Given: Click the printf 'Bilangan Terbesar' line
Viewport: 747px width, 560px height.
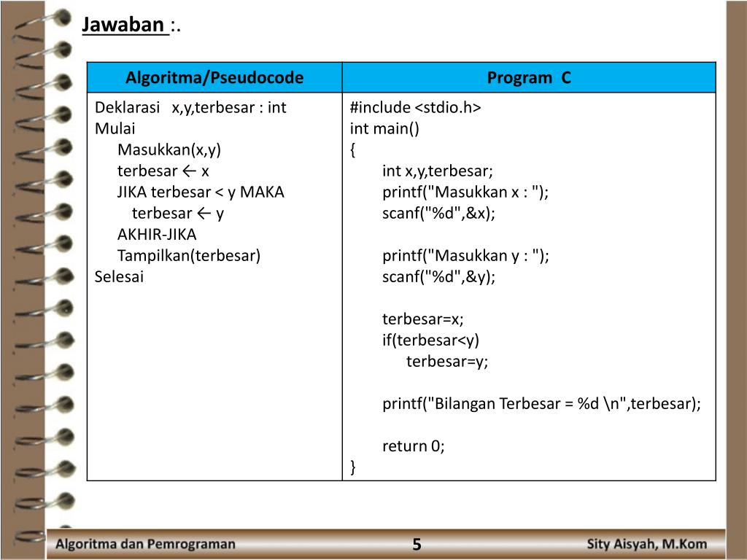Looking at the screenshot, I should tap(542, 404).
